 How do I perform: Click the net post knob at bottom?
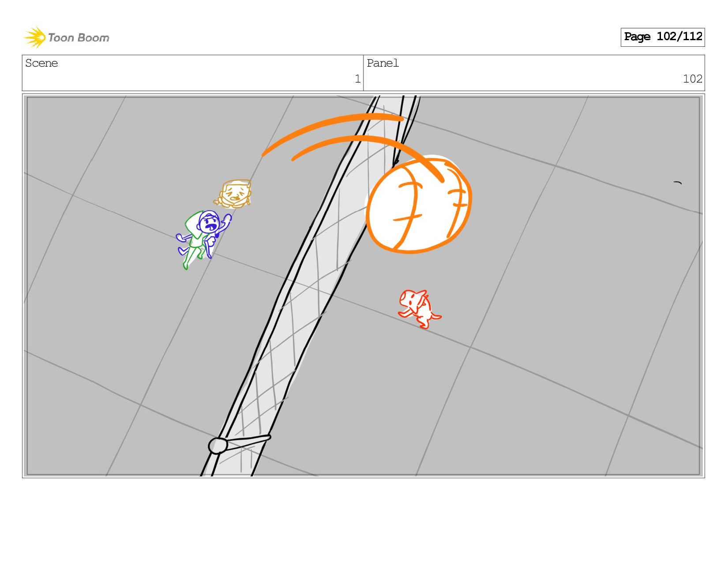(217, 446)
